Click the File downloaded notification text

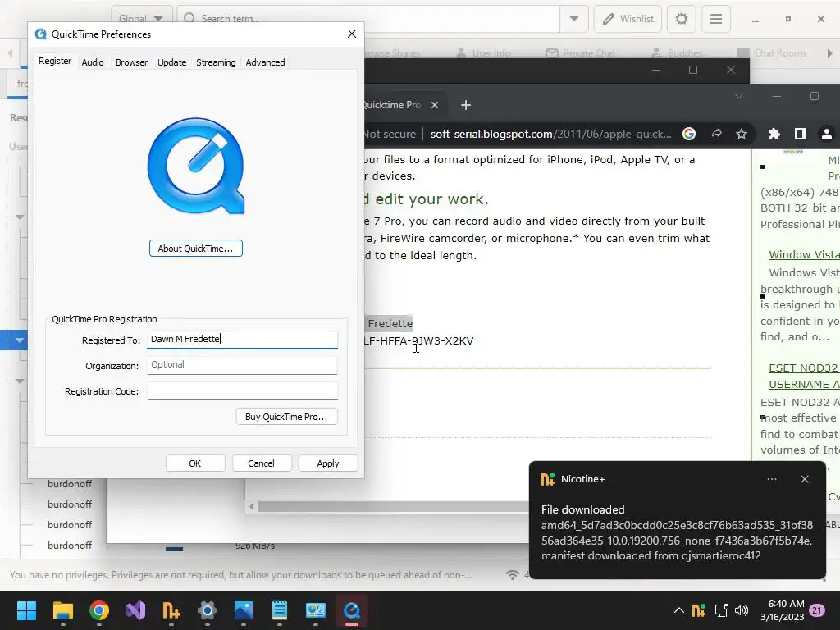[583, 509]
